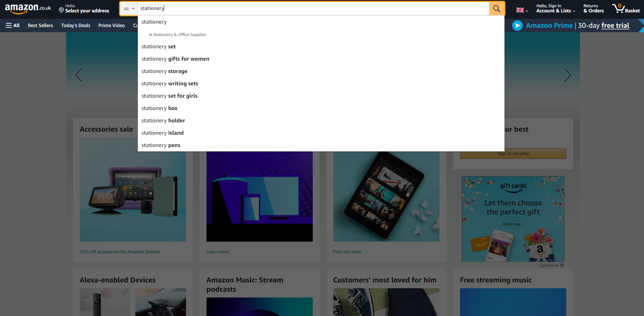The image size is (644, 316).
Task: Click Amazon Music: Stream podcasts heading
Action: point(245,284)
